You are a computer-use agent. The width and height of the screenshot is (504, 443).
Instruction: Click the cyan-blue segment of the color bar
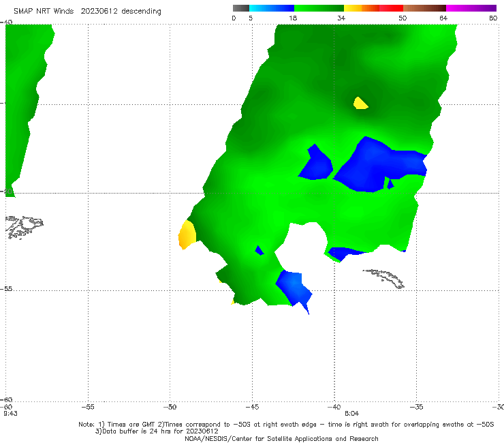tap(272, 8)
